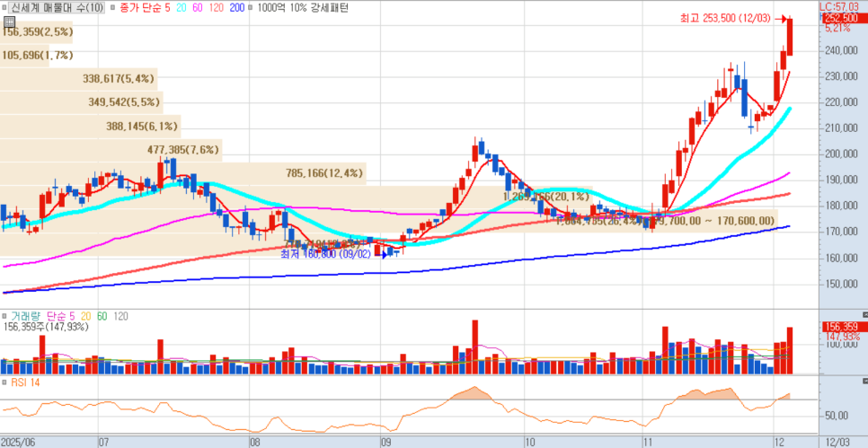Click the 07 month label on date axis

[103, 443]
